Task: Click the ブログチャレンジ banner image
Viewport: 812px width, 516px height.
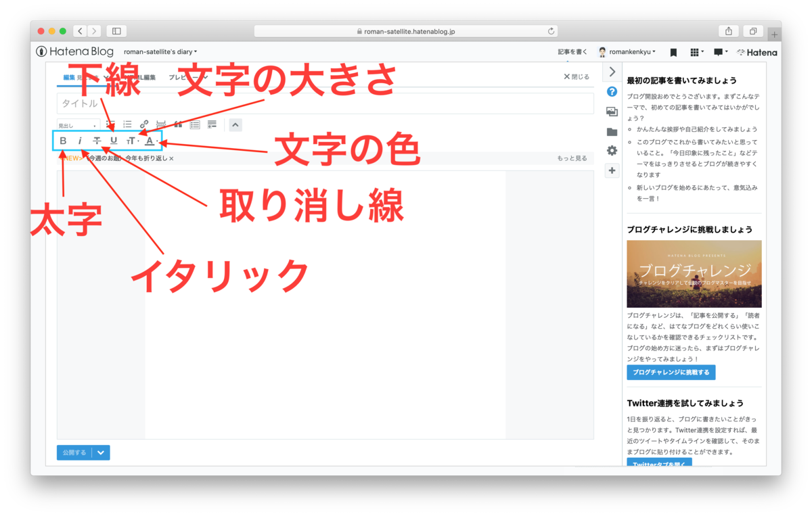Action: point(694,274)
